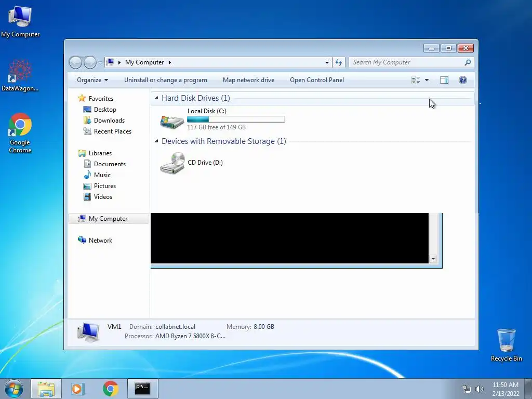
Task: Click the Windows Start orb
Action: 14,389
